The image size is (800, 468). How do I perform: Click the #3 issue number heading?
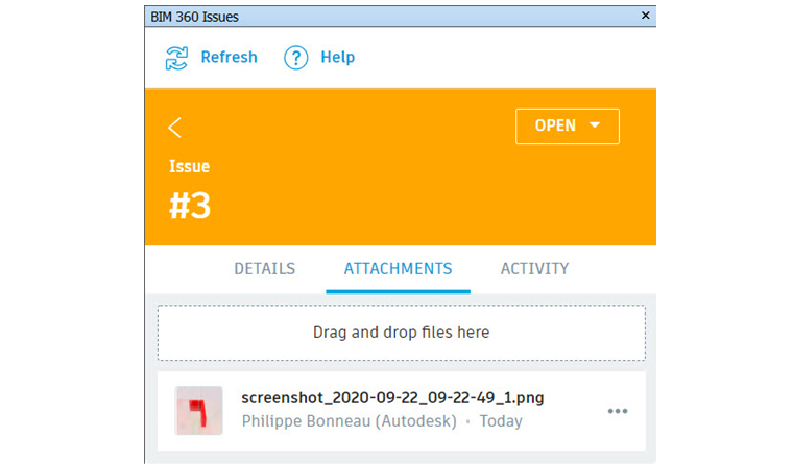(x=189, y=204)
